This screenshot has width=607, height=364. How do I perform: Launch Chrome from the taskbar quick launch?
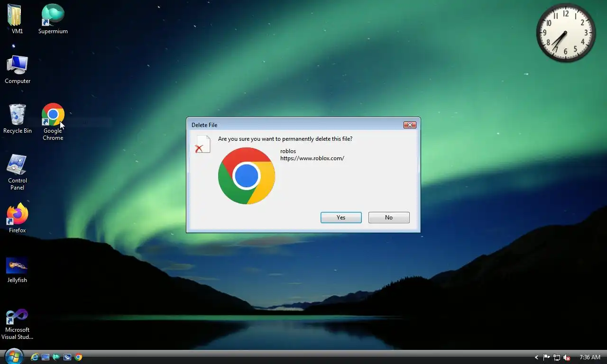coord(78,357)
